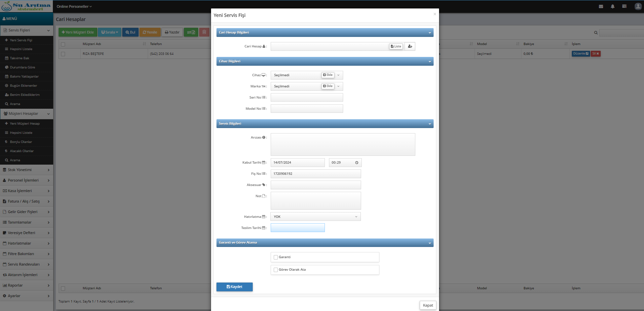Select the RIZA BEŞTEPE row checkbox
644x311 pixels.
(63, 54)
